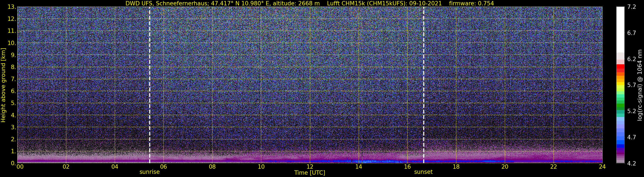The image size is (644, 177).
Task: Click the green band of the colorbar
Action: pos(620,106)
